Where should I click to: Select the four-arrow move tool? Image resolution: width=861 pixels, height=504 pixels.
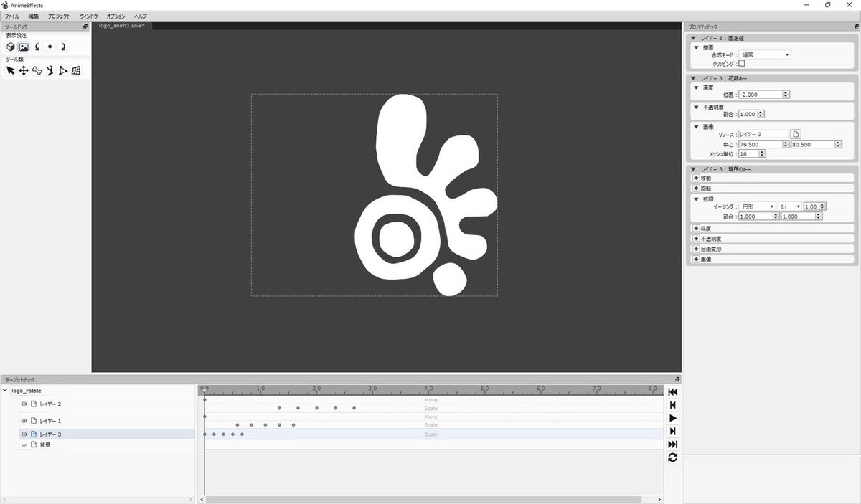(24, 70)
